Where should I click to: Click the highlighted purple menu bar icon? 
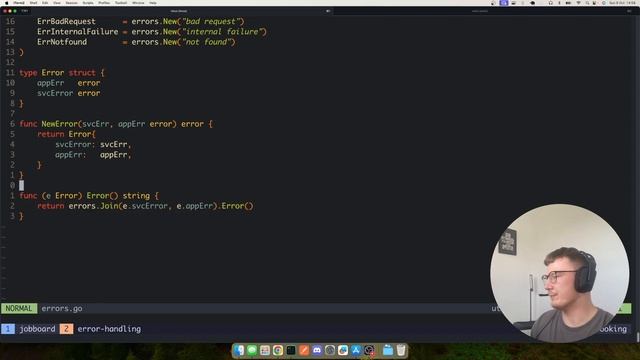pos(504,3)
